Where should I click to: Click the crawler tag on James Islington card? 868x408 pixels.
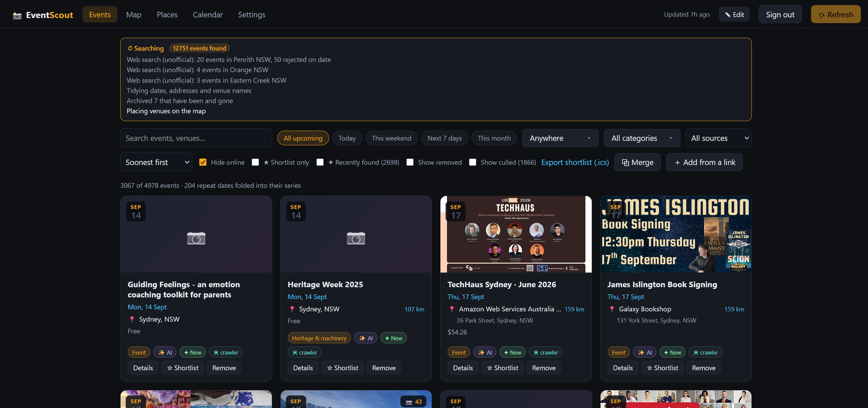click(x=706, y=353)
